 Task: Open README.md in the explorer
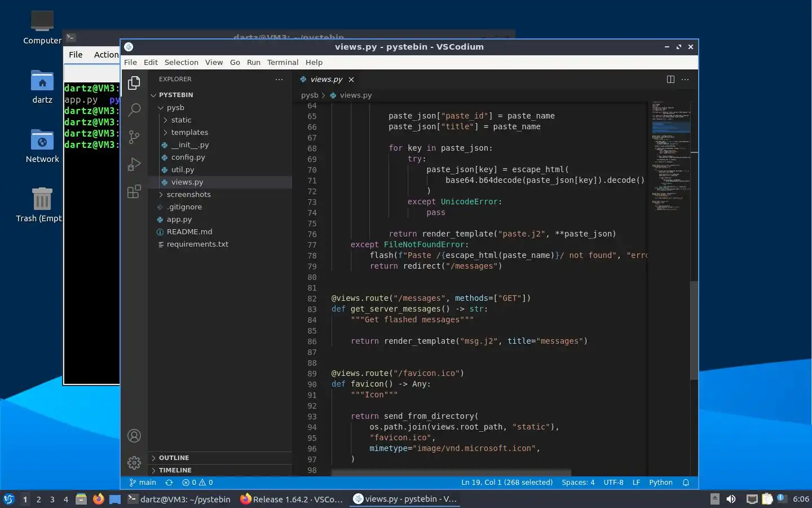pyautogui.click(x=220, y=231)
